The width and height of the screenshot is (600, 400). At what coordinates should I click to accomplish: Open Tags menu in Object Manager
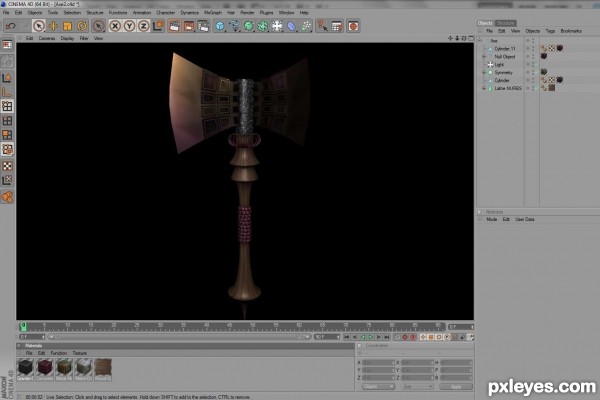[x=550, y=31]
